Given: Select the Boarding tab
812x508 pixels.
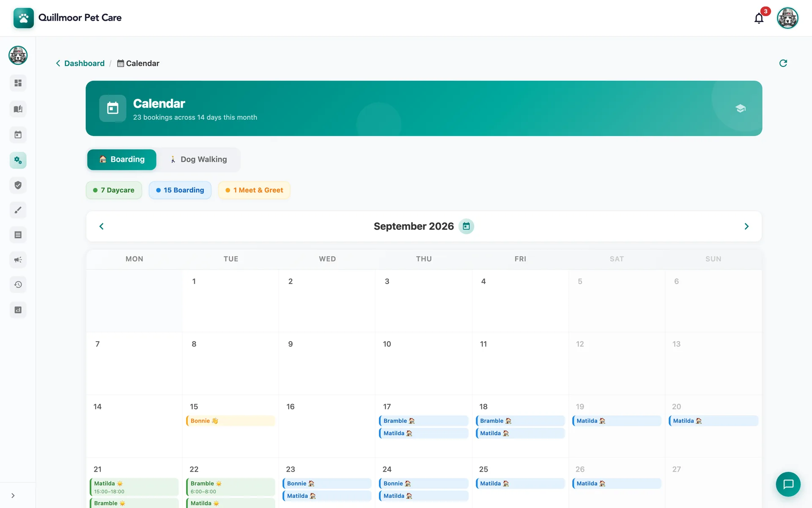Looking at the screenshot, I should click(x=122, y=160).
